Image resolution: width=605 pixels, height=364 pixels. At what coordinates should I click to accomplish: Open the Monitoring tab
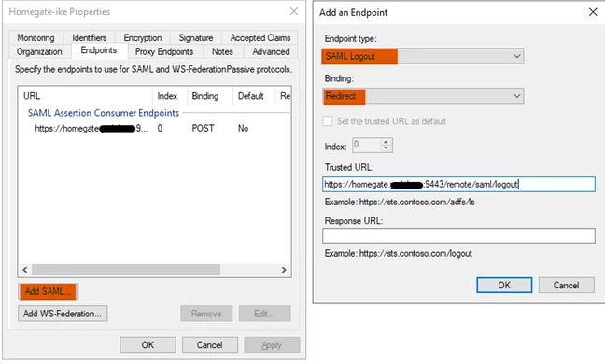(x=35, y=37)
